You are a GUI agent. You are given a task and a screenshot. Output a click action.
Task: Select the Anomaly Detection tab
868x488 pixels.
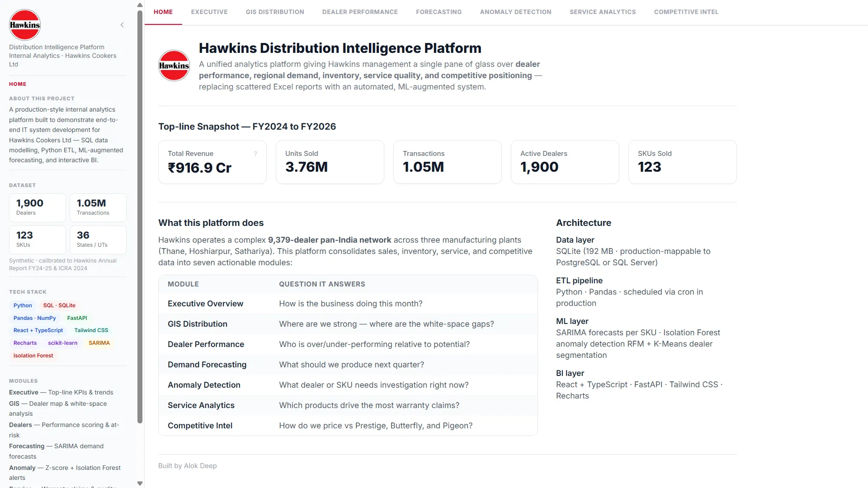click(x=515, y=12)
